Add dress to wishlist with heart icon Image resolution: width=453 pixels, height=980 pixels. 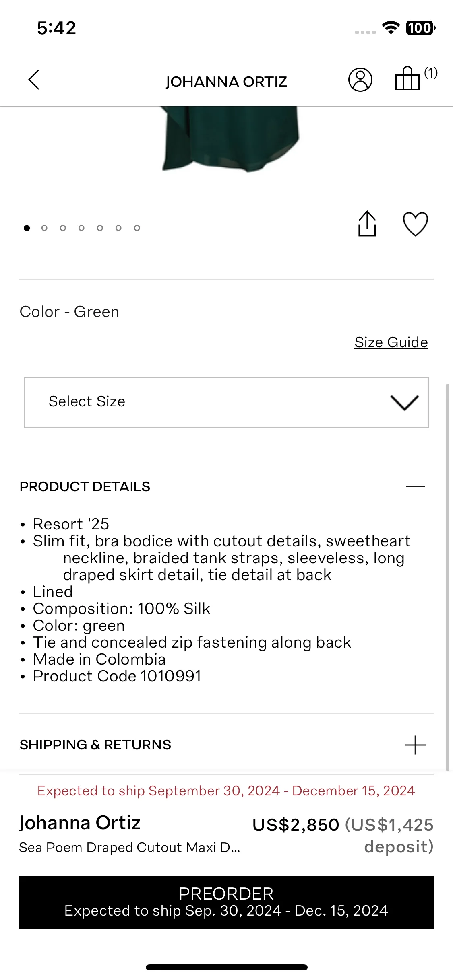click(416, 224)
